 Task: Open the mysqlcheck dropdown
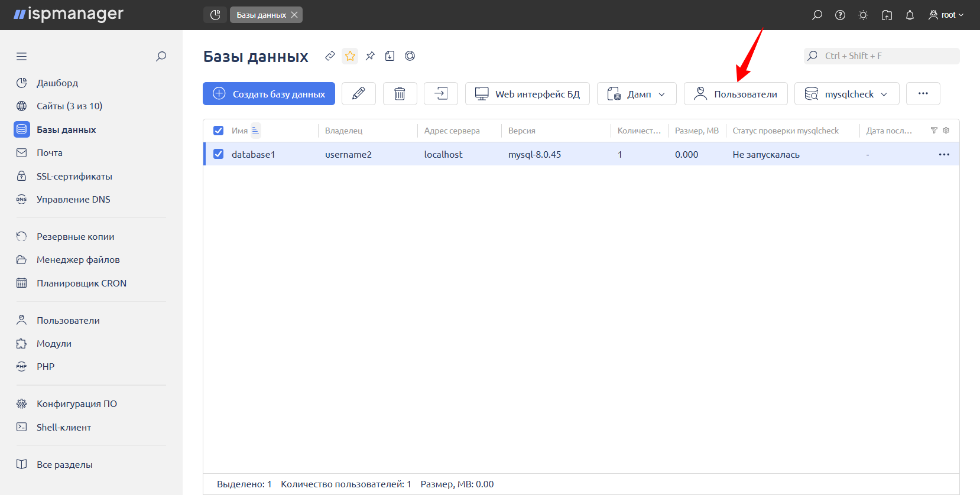click(x=846, y=94)
